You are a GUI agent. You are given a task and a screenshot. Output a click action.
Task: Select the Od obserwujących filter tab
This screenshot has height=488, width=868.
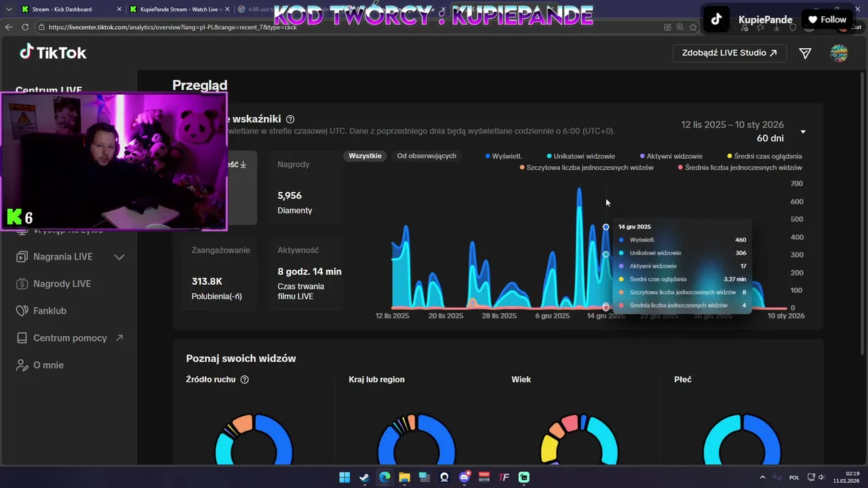427,156
